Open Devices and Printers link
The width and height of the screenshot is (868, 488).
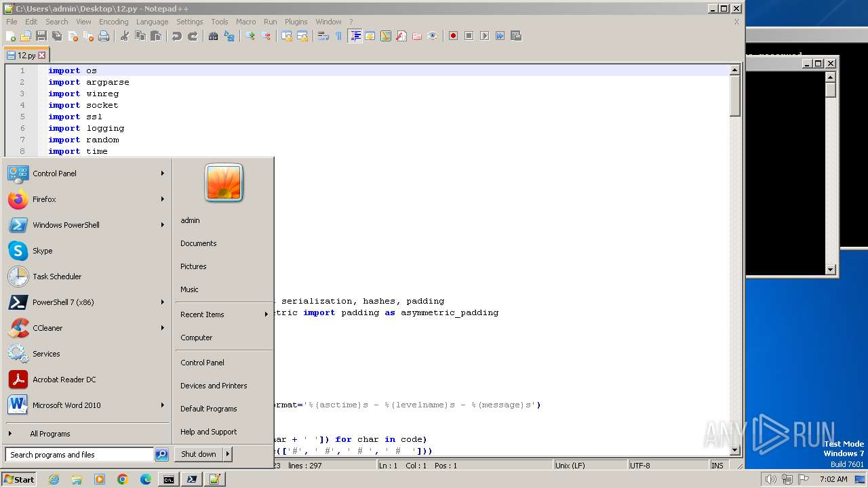[x=214, y=386]
